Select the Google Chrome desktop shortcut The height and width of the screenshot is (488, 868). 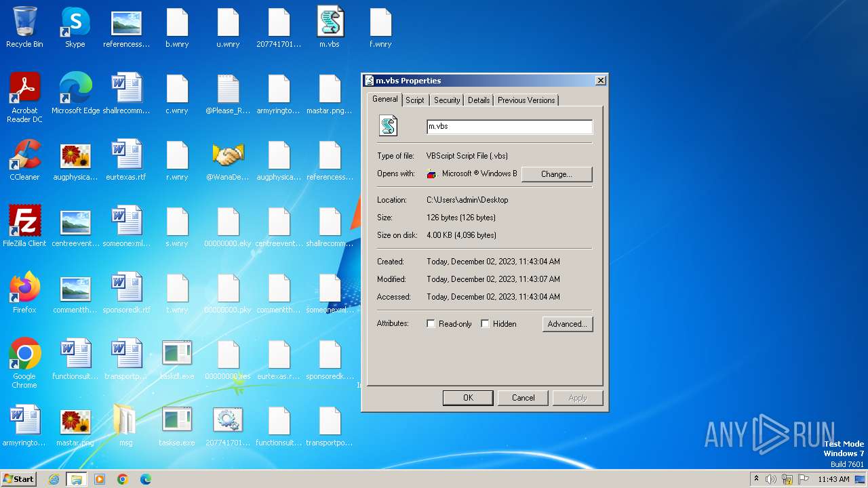pos(24,363)
